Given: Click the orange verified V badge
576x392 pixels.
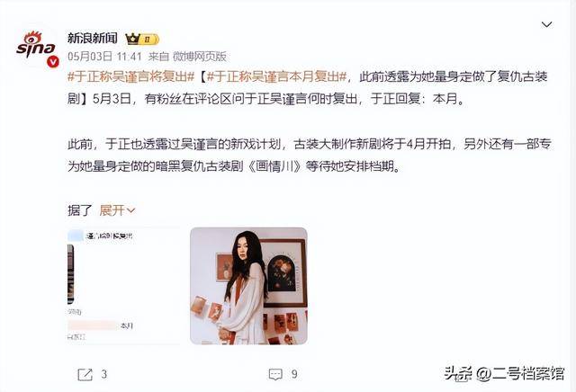Looking at the screenshot, I should tap(53, 62).
